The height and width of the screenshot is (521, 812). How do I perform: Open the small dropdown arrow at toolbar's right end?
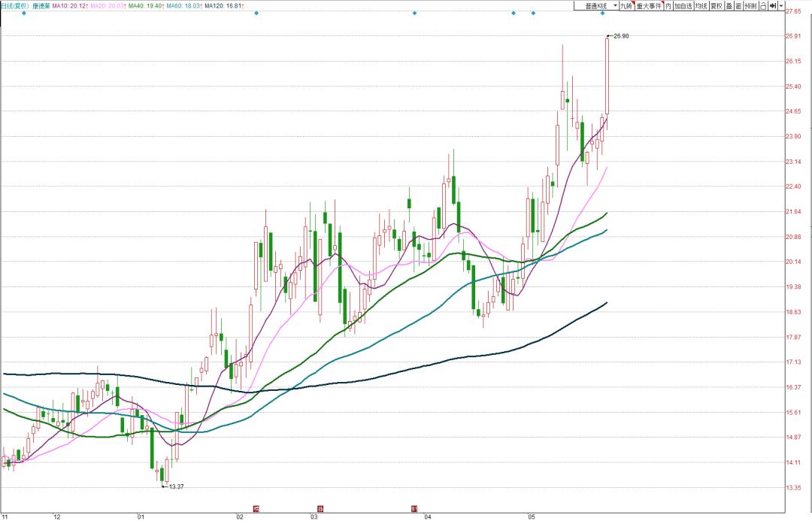(x=780, y=4)
